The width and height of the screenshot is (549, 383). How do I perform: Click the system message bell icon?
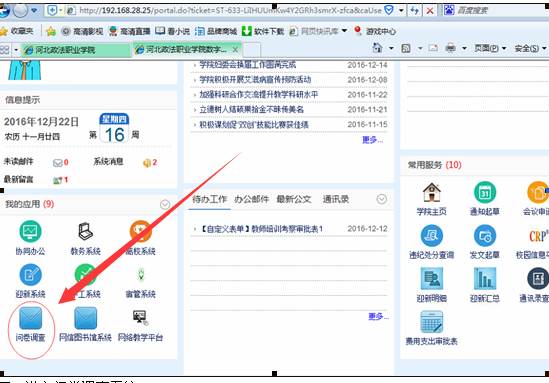coord(147,163)
